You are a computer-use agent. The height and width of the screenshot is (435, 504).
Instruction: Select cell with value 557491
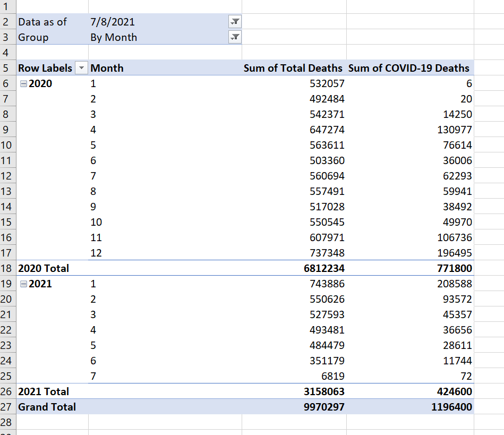click(x=294, y=192)
